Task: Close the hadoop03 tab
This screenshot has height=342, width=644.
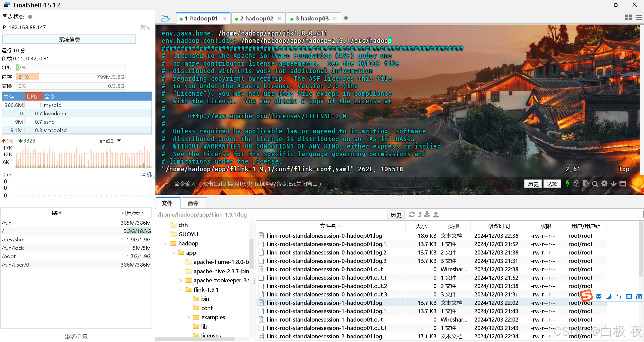Action: [x=335, y=18]
